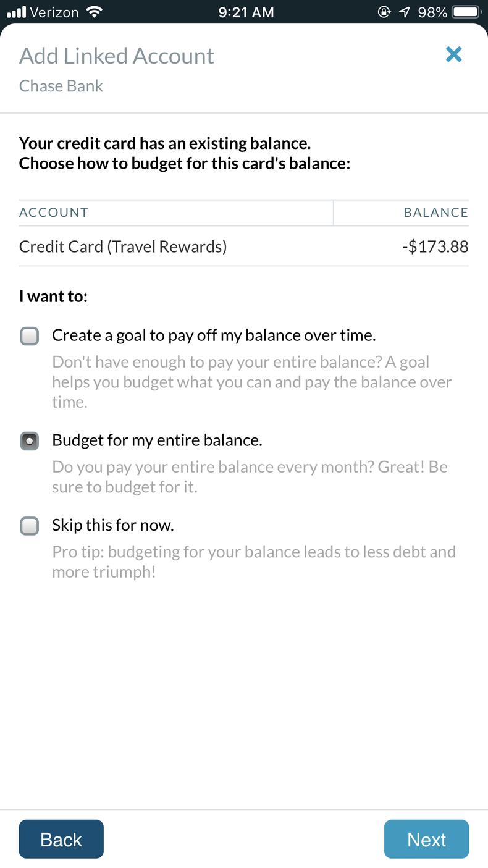Tap the Chase Bank subtitle

(x=61, y=86)
